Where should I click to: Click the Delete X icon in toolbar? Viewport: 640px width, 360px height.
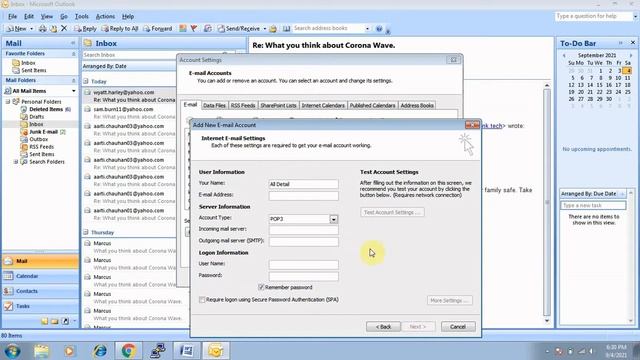point(64,28)
